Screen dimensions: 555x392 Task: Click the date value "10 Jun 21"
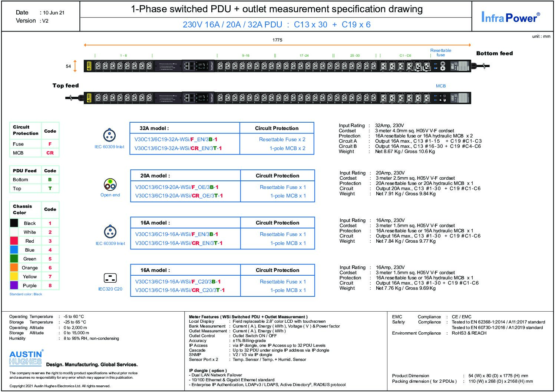54,13
